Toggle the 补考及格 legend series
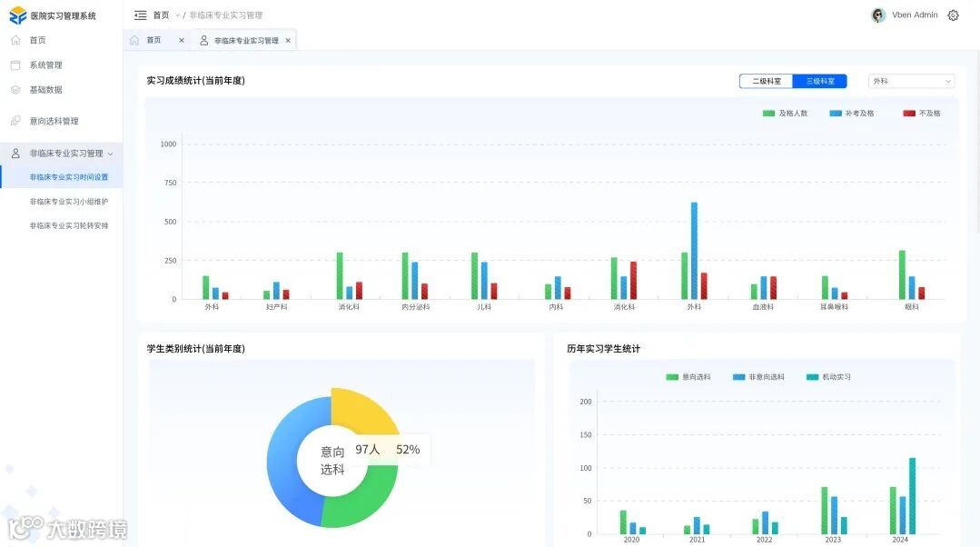Image resolution: width=980 pixels, height=547 pixels. click(852, 114)
